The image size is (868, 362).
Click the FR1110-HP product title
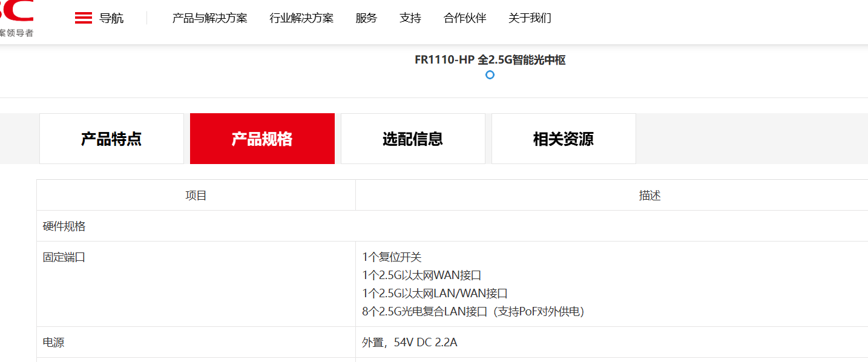click(x=490, y=60)
